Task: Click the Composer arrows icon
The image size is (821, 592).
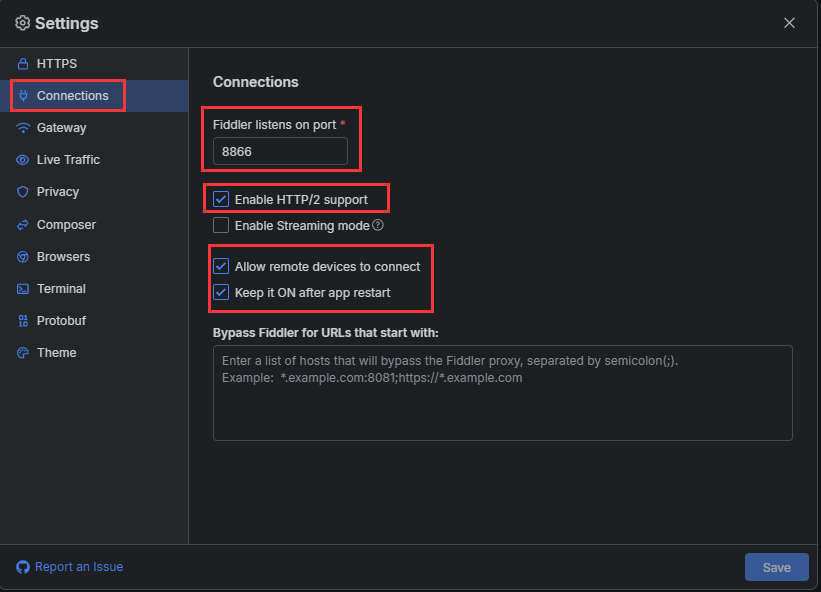Action: [23, 225]
